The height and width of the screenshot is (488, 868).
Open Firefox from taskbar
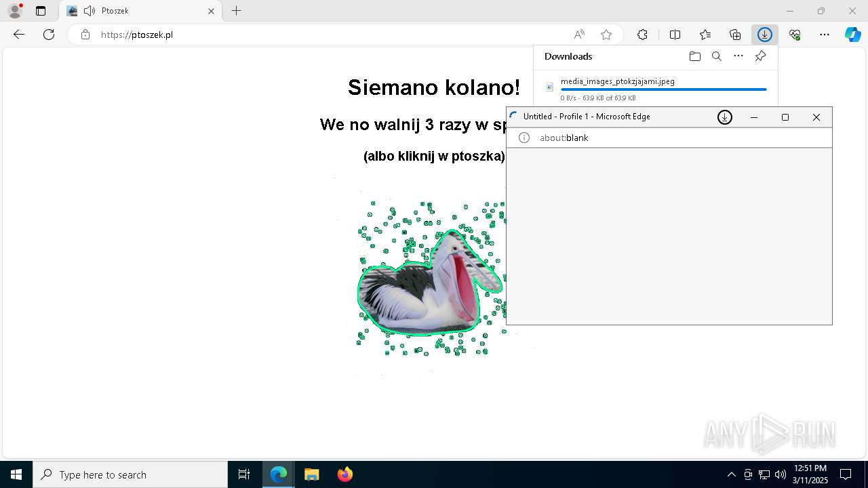[x=344, y=474]
